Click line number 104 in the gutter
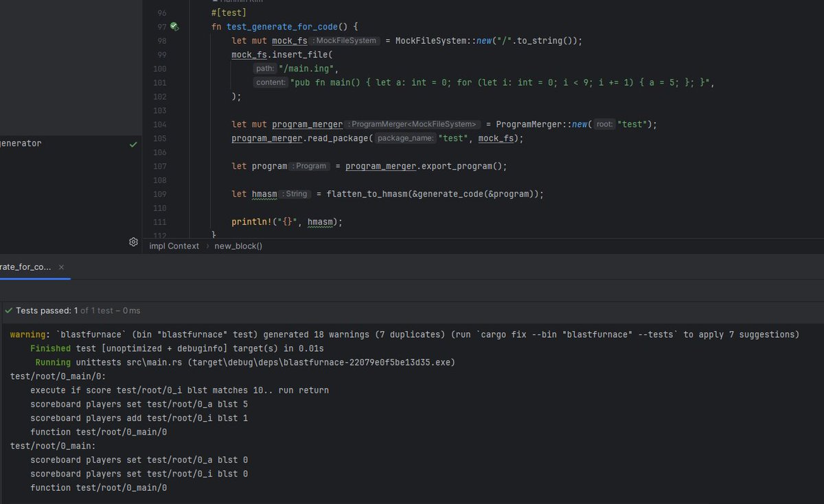 click(159, 124)
